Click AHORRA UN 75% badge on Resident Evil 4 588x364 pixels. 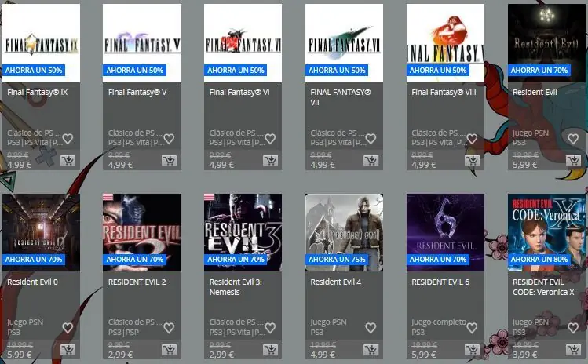337,260
